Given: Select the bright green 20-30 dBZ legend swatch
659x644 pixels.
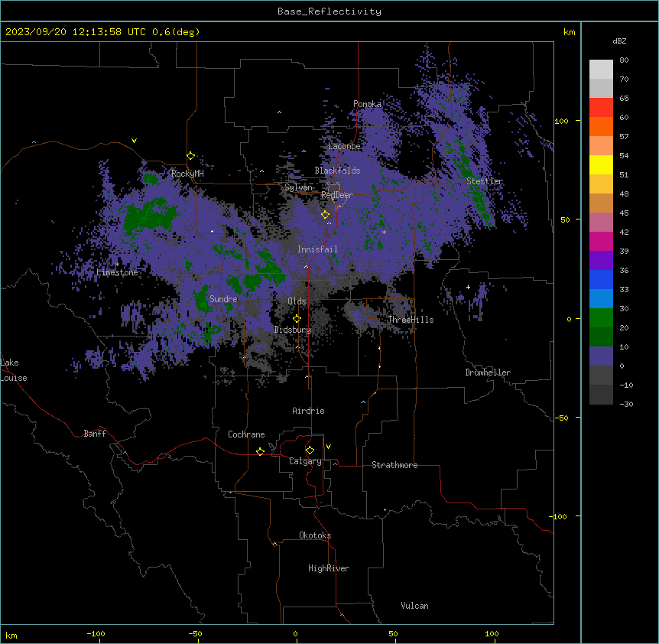Looking at the screenshot, I should coord(601,318).
